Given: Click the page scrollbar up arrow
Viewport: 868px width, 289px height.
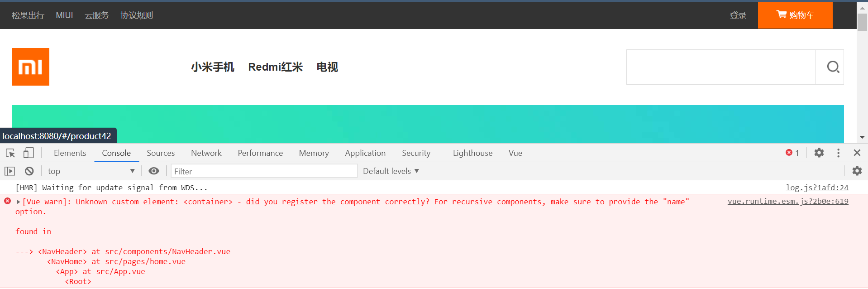Looking at the screenshot, I should (x=862, y=8).
